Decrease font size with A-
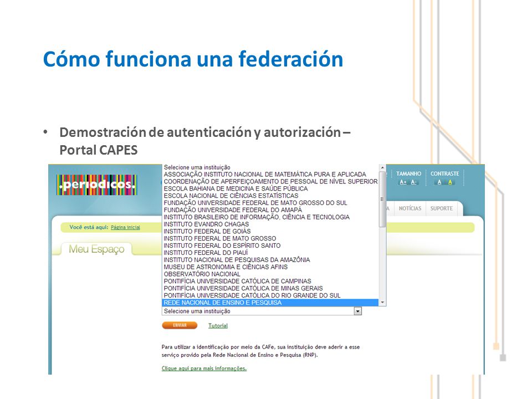 [413, 182]
